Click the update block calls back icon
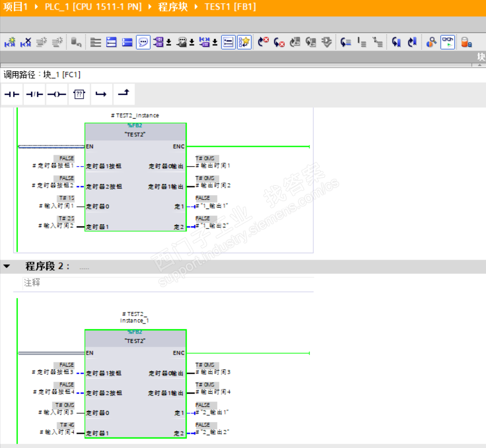The width and height of the screenshot is (486, 448). point(311,42)
